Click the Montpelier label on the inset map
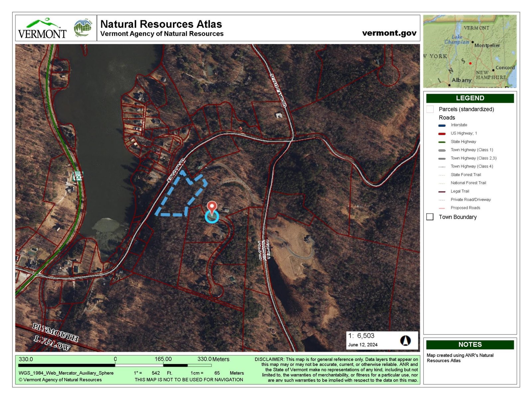Viewport: 532px width, 399px height. pos(487,46)
